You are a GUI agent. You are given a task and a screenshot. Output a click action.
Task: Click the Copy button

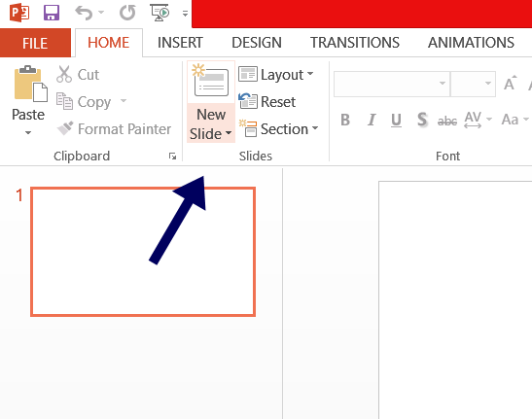tap(84, 102)
